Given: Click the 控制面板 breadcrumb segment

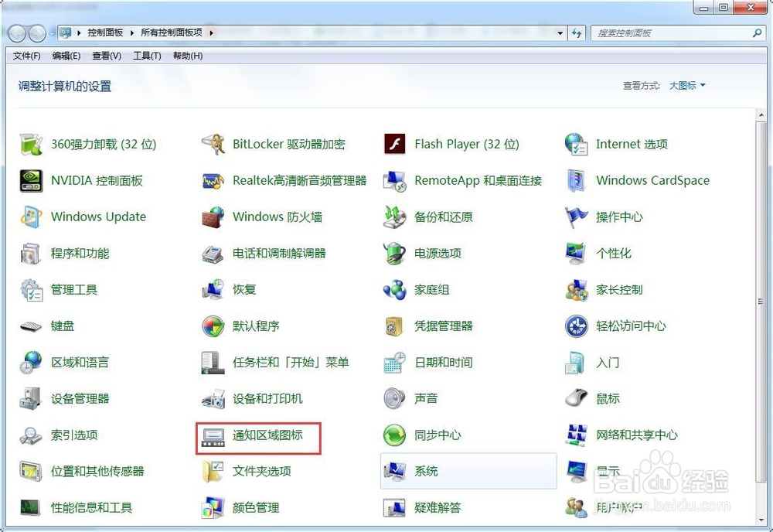Looking at the screenshot, I should pyautogui.click(x=105, y=32).
